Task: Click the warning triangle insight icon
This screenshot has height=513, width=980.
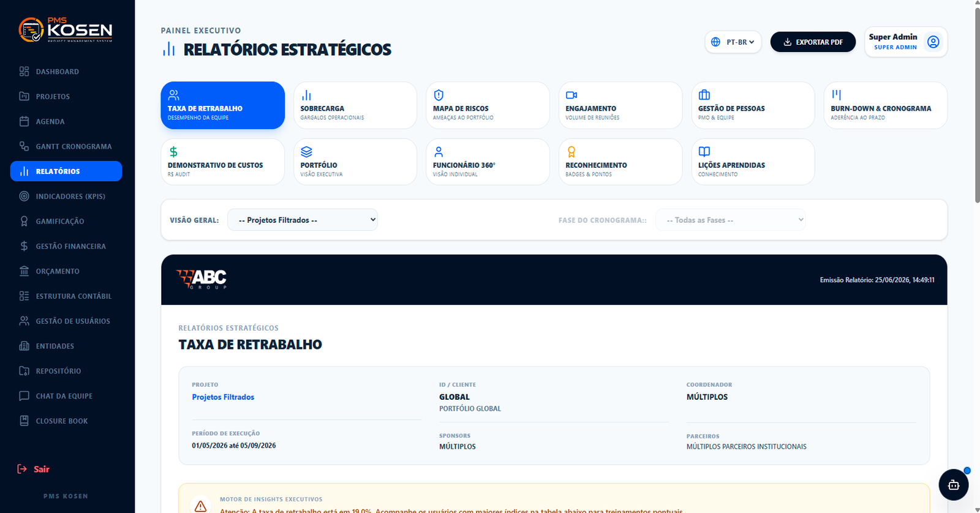Action: [200, 506]
